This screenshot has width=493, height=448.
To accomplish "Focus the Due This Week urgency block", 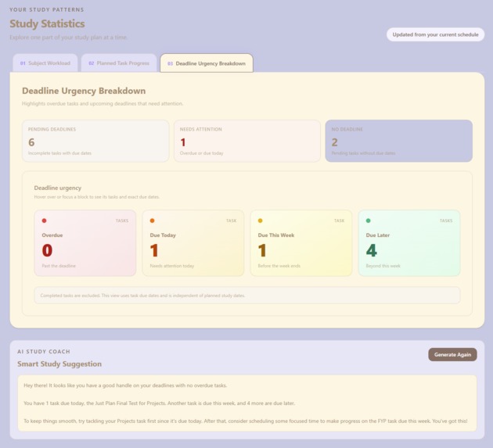I will click(301, 243).
